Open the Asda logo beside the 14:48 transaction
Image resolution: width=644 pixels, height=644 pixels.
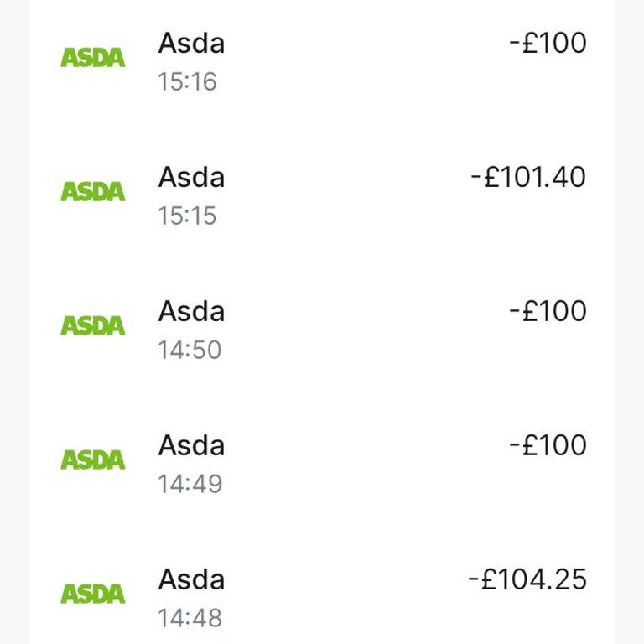pos(92,595)
